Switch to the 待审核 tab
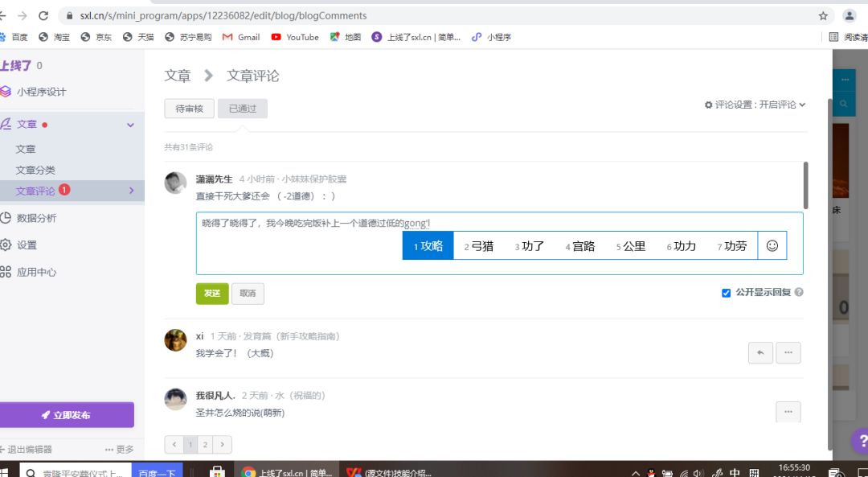Screen dimensions: 868x477 pos(190,109)
